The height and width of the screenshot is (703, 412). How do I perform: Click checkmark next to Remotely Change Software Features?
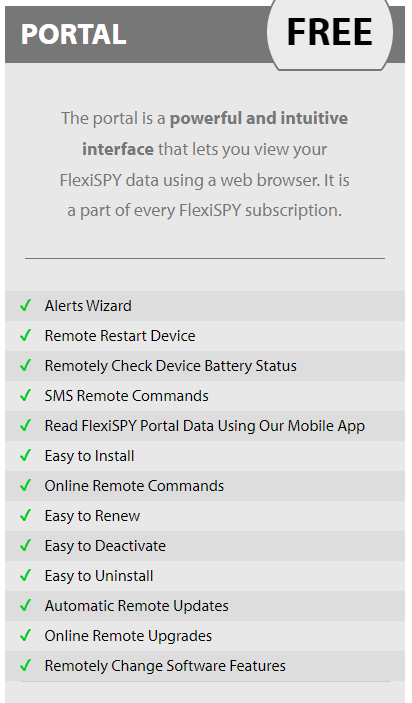(x=26, y=666)
